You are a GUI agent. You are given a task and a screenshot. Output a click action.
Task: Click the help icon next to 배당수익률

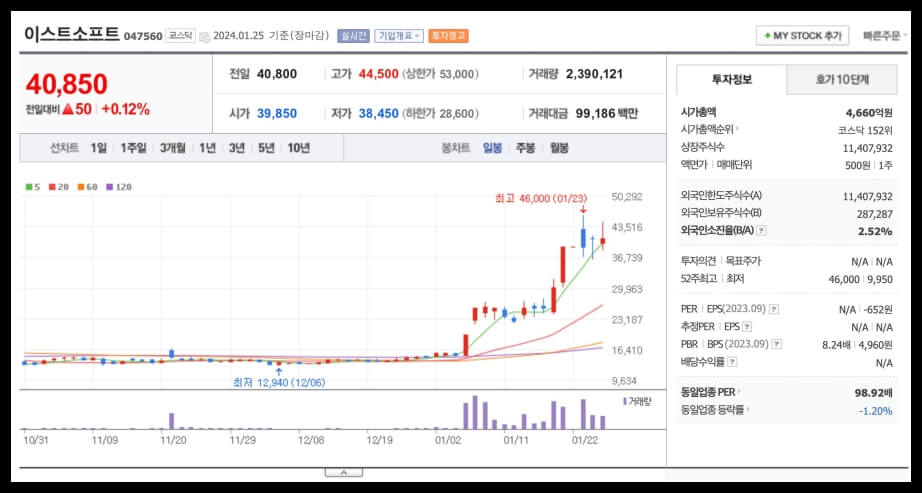[x=733, y=362]
